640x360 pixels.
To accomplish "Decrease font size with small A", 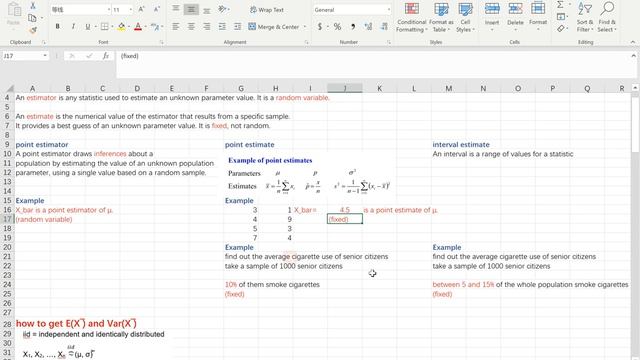I will [157, 9].
